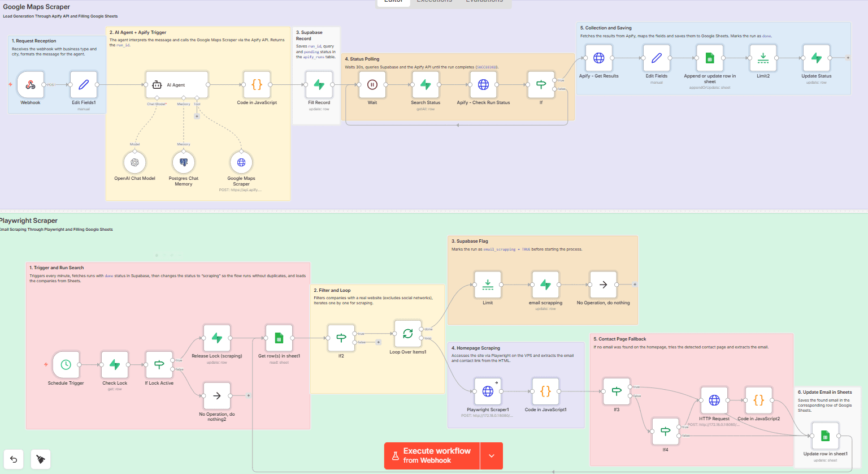This screenshot has width=868, height=474.
Task: Select the '1. Request Reception' sticky note title
Action: 34,41
